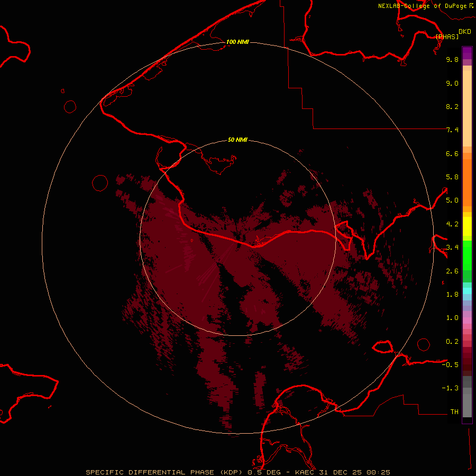Click the purple segment atop the color bar
476x476 pixels.
(467, 53)
